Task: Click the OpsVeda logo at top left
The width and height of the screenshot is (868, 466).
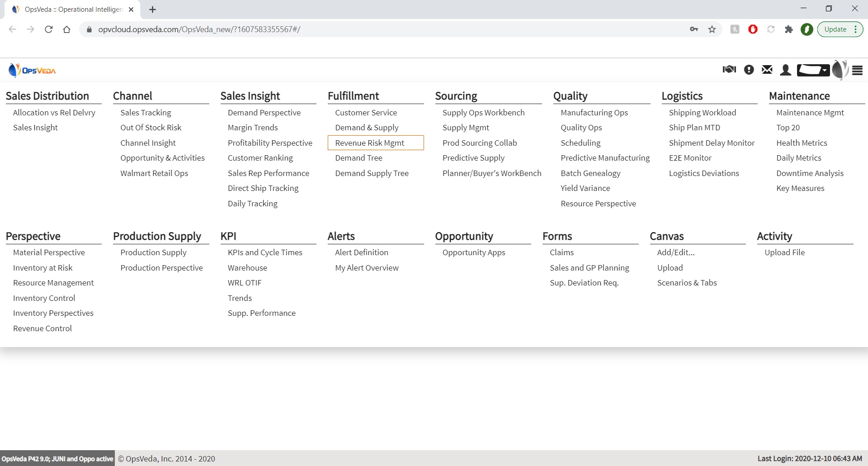Action: click(32, 71)
